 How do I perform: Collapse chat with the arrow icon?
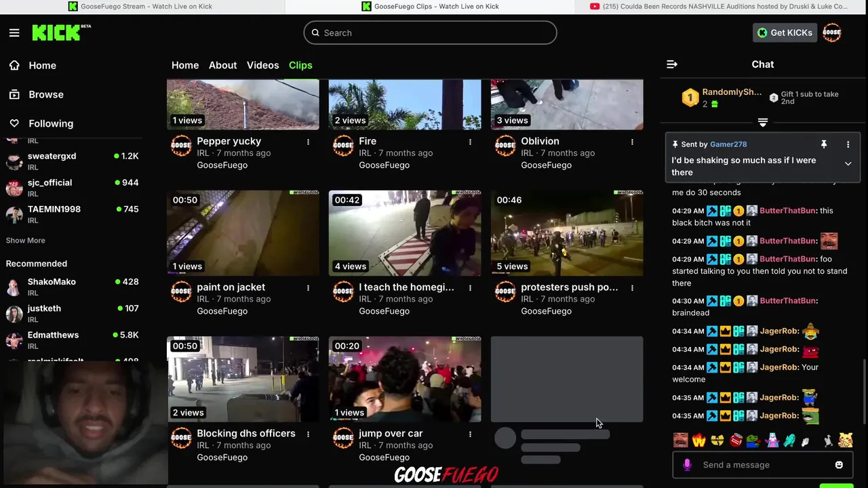(x=672, y=64)
